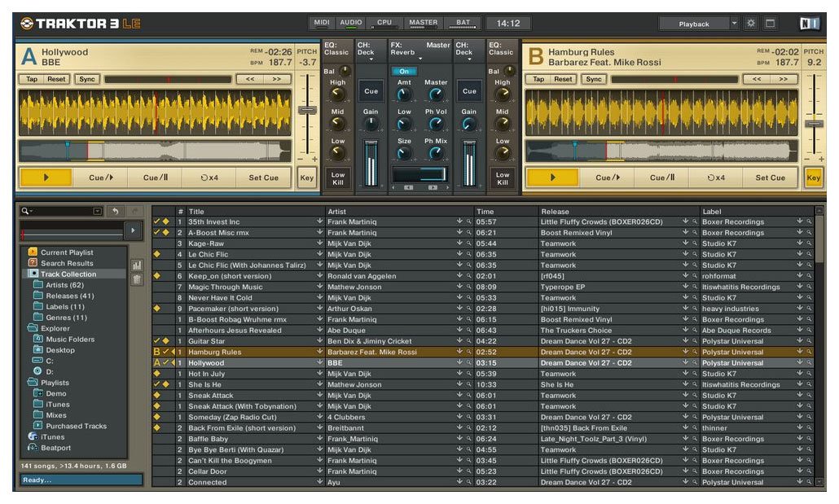Click the settings gear near the Playback selector
The image size is (839, 504).
(751, 24)
